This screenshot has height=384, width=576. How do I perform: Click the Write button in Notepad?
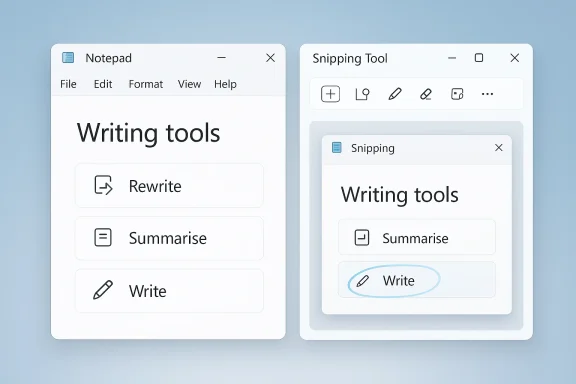tap(169, 291)
